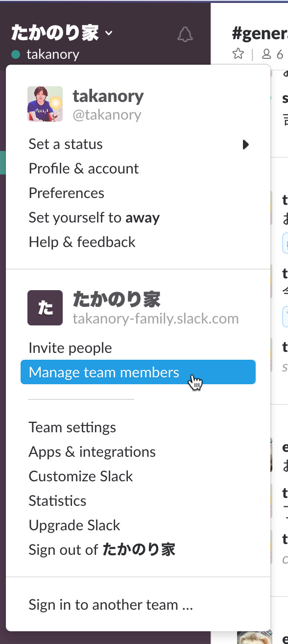Click the members count icon
This screenshot has width=288, height=644.
click(x=266, y=54)
